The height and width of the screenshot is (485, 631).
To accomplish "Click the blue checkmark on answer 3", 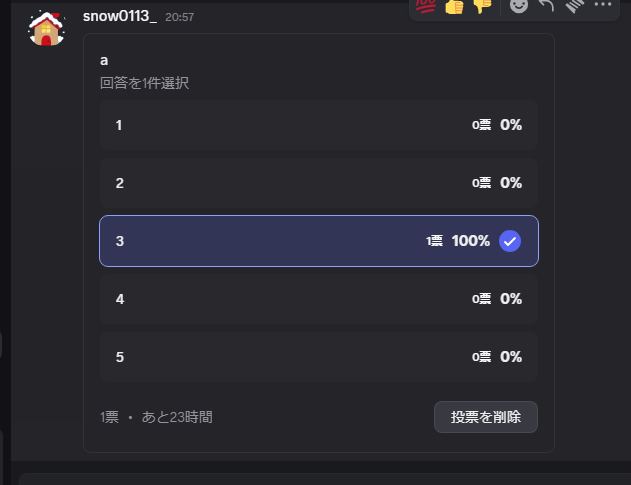I will [510, 241].
